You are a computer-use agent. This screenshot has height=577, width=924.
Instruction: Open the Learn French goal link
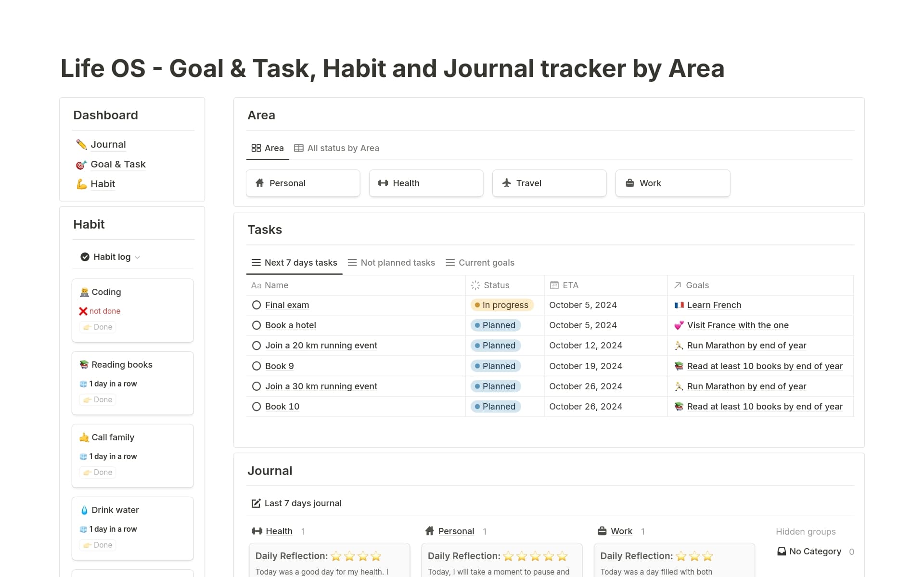[714, 305]
